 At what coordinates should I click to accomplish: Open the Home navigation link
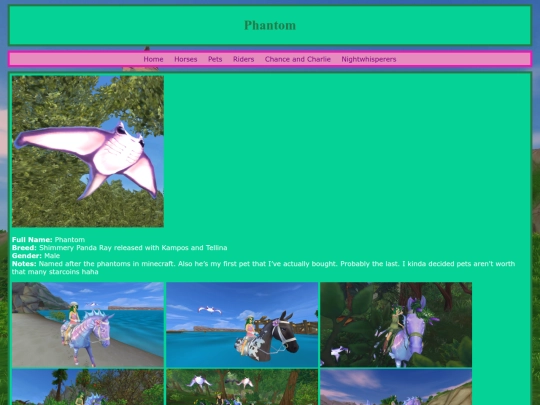click(x=153, y=59)
